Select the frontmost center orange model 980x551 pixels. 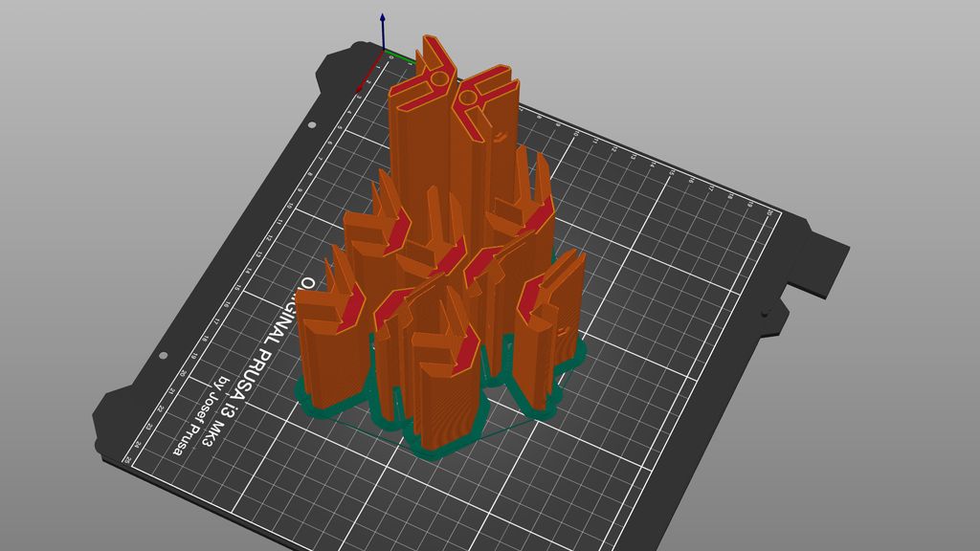447,381
